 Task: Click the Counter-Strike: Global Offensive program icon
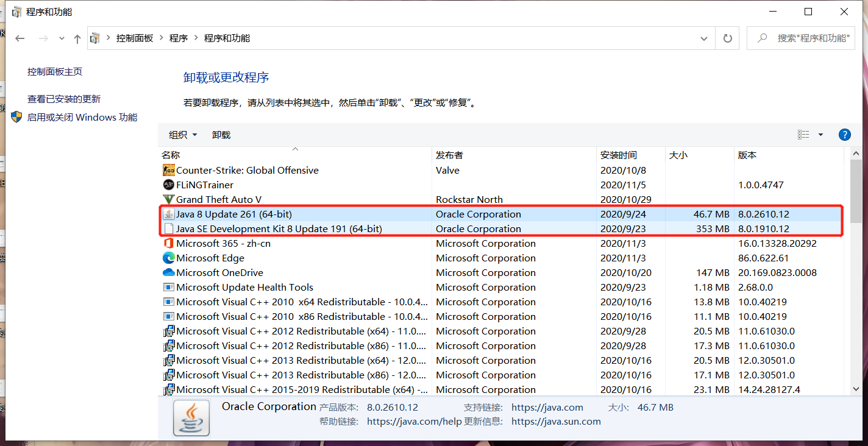[169, 171]
